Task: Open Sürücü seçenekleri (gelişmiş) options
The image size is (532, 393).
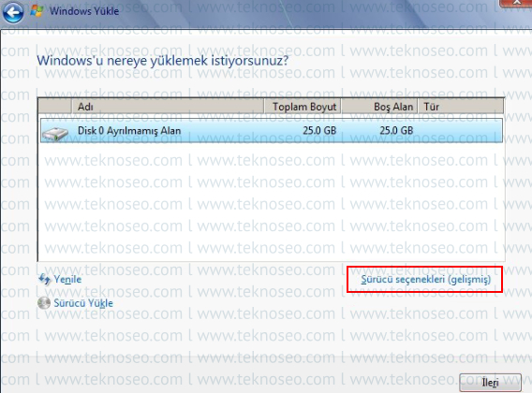Action: tap(425, 280)
